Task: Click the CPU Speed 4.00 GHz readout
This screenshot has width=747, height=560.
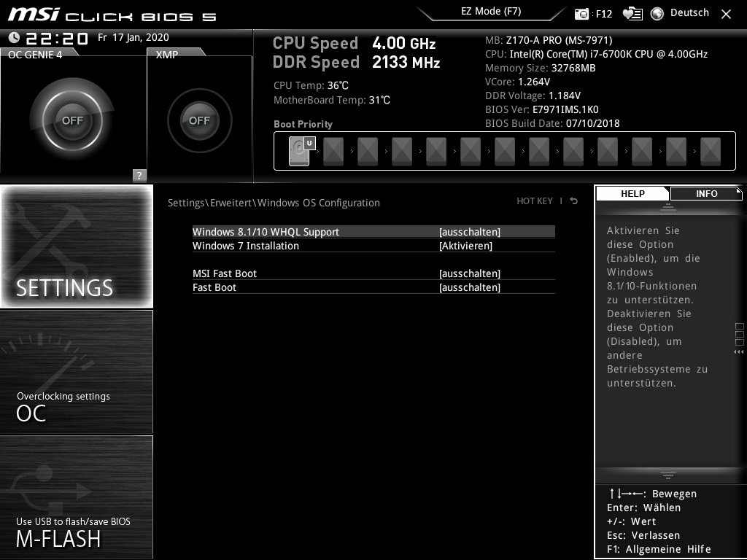Action: coord(354,43)
